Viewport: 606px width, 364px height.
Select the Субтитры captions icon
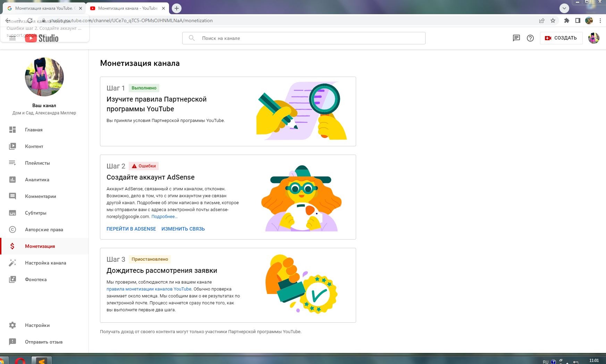pos(12,213)
